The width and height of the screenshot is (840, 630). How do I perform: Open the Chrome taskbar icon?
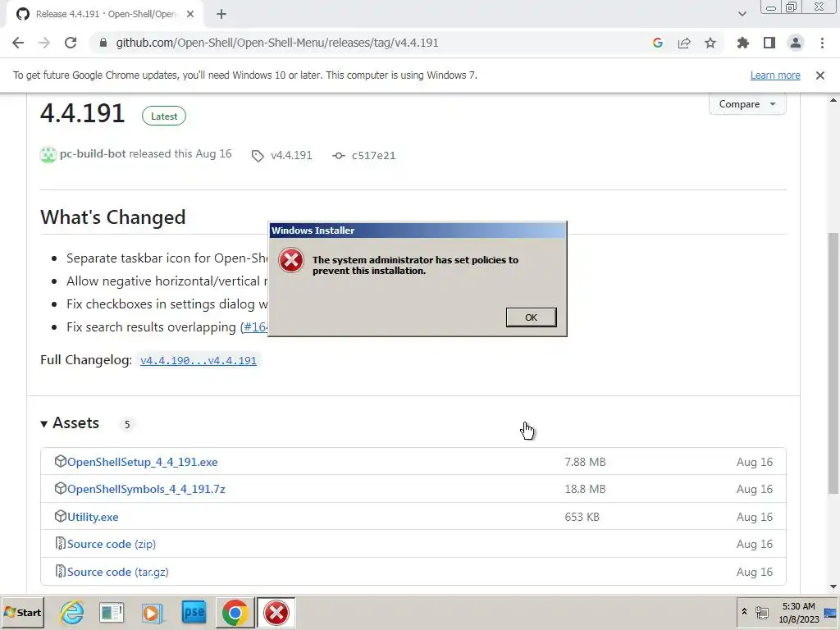[235, 612]
